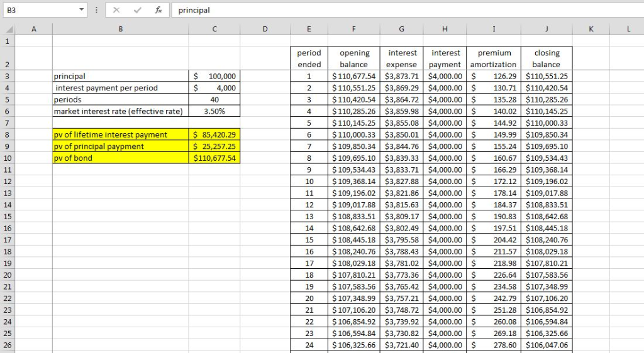
Task: Select column C header
Action: coord(214,29)
